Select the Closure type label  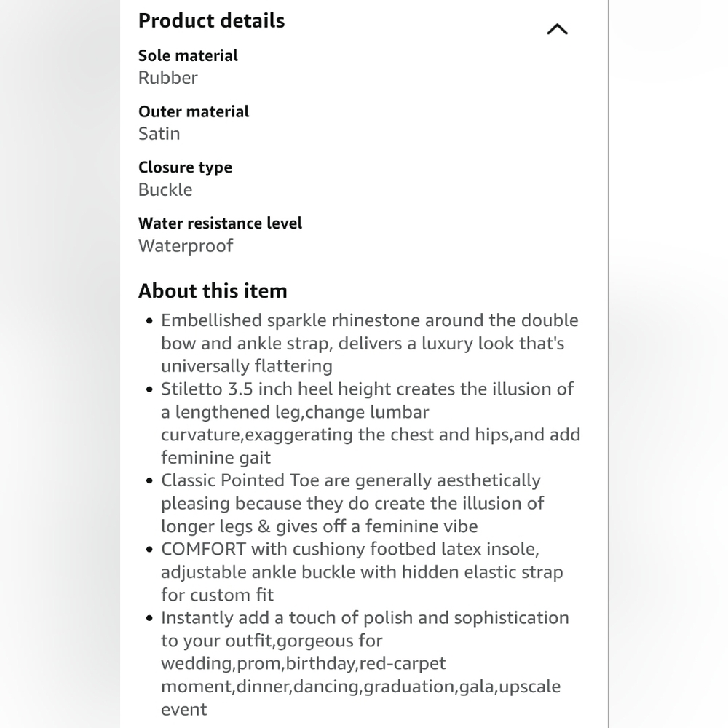click(x=185, y=167)
